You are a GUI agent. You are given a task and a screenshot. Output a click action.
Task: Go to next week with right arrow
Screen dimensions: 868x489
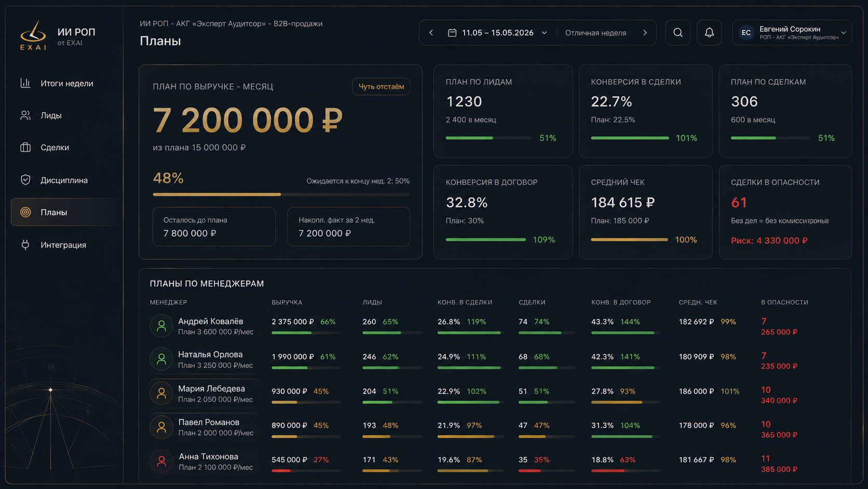(x=645, y=33)
